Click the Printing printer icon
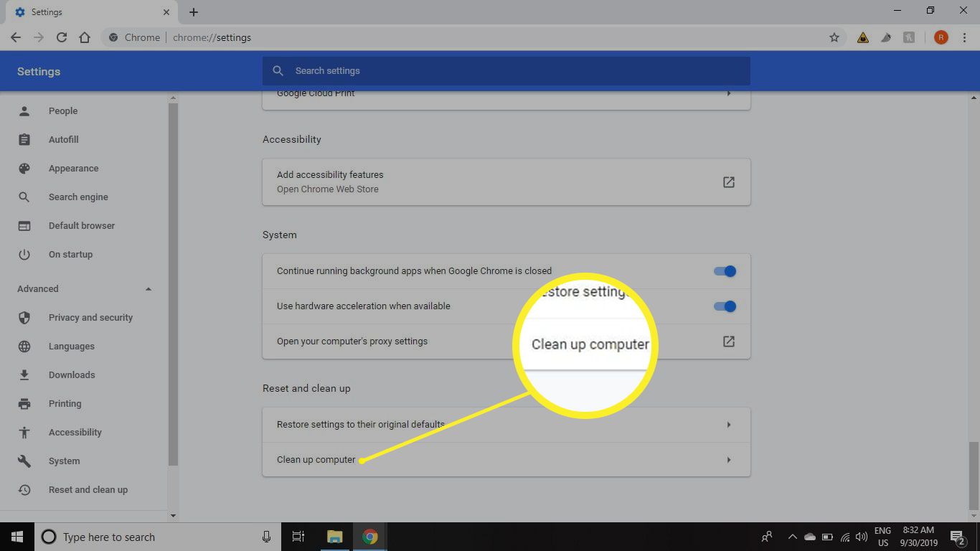Viewport: 980px width, 551px height. (26, 403)
